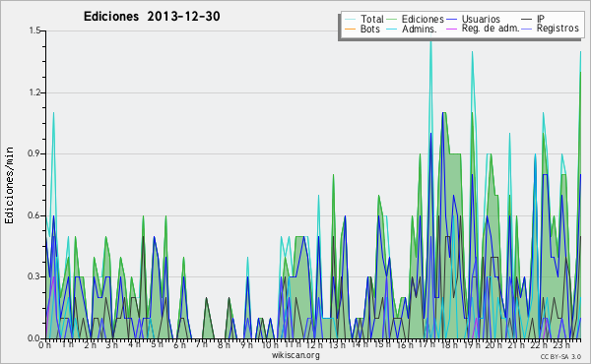Click the 'Ediciones/min' y-axis label
Screen dimensions: 591x364
(9, 185)
